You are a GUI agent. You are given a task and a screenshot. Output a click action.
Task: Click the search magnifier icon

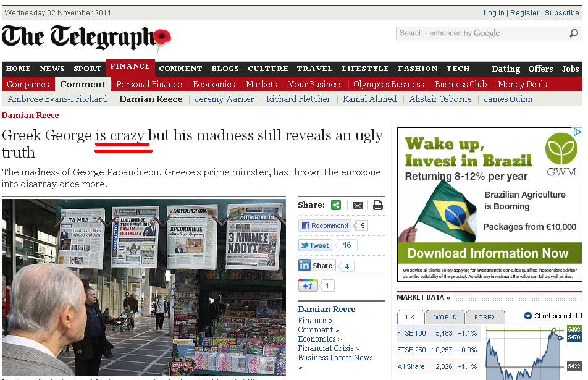[x=573, y=33]
